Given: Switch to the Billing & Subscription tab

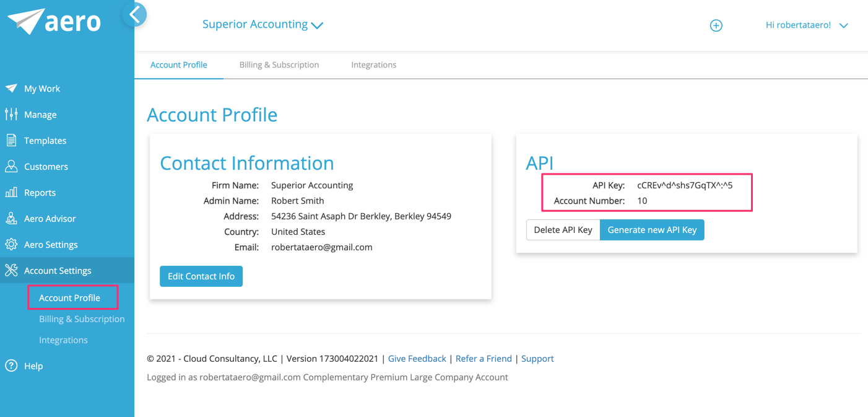Looking at the screenshot, I should pyautogui.click(x=279, y=64).
